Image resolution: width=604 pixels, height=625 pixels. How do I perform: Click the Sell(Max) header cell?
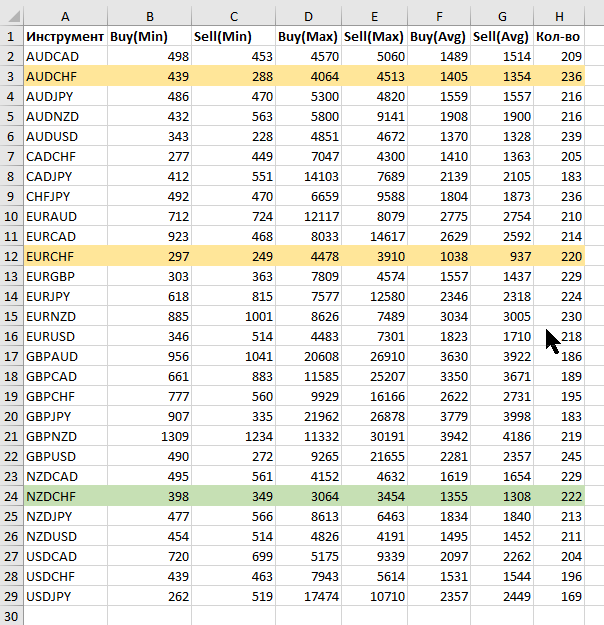click(x=374, y=36)
